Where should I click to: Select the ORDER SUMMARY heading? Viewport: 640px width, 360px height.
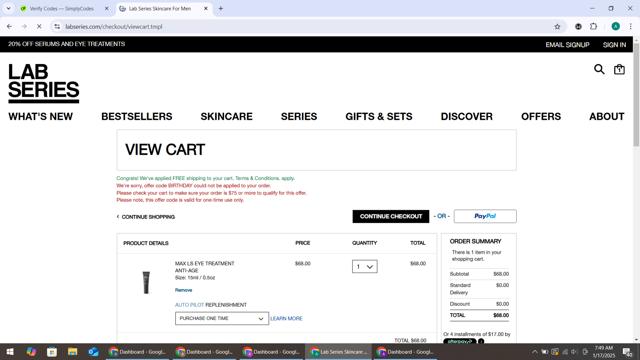pyautogui.click(x=476, y=241)
